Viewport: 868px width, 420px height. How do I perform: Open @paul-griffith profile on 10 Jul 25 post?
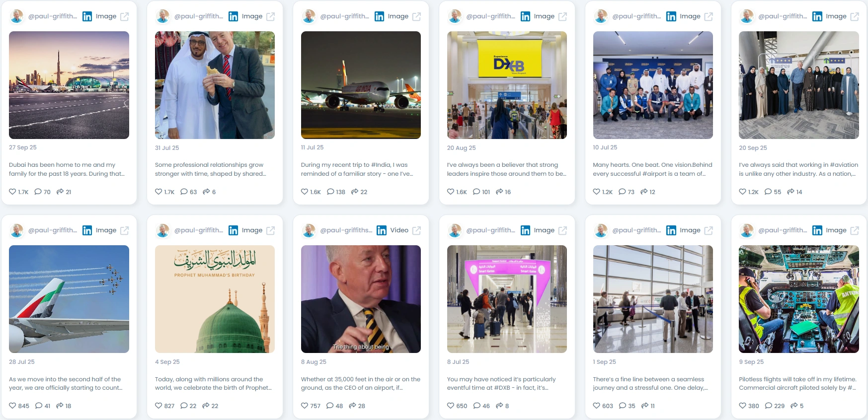click(x=636, y=16)
